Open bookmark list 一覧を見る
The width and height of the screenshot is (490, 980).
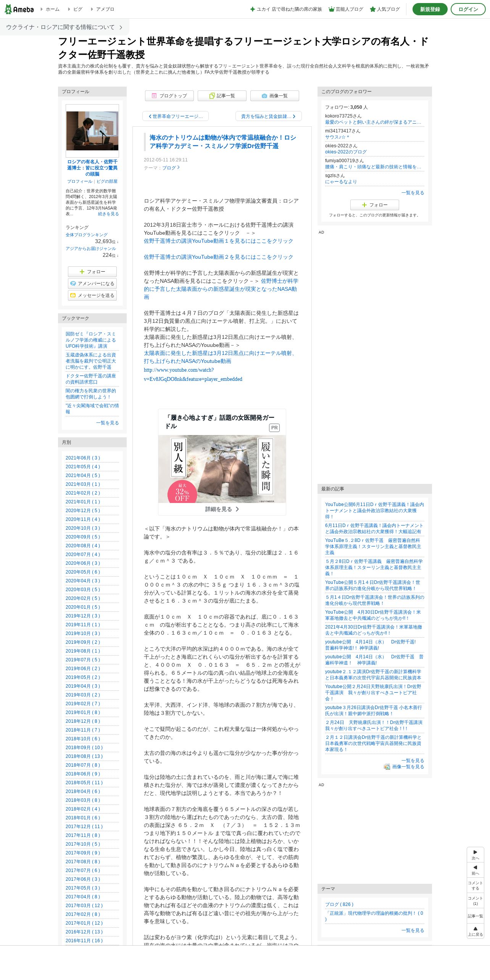tap(107, 423)
